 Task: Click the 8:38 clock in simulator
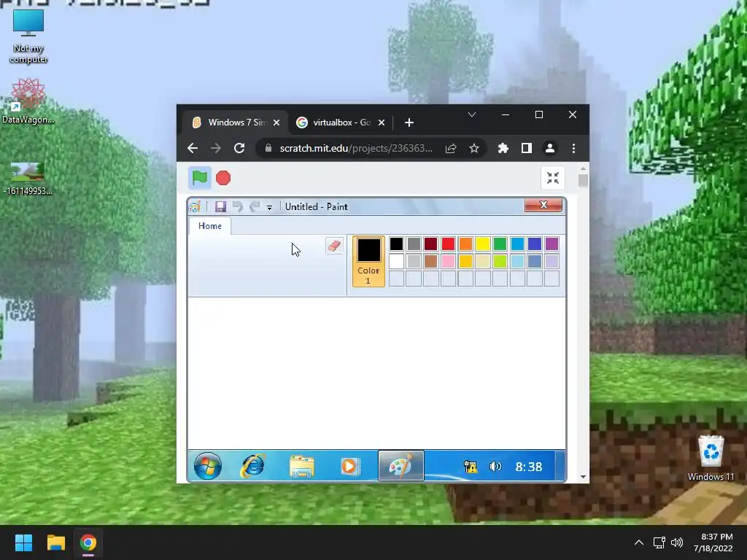click(529, 467)
